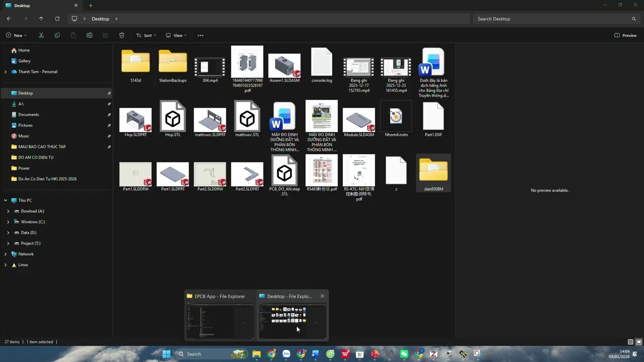Switch to details view in status bar
Image resolution: width=644 pixels, height=362 pixels.
click(x=630, y=342)
